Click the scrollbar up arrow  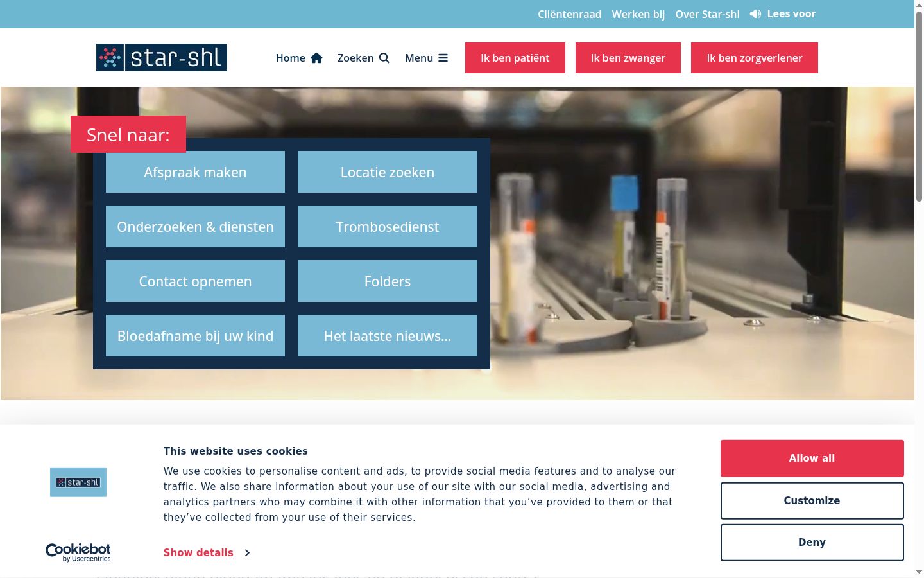(919, 5)
